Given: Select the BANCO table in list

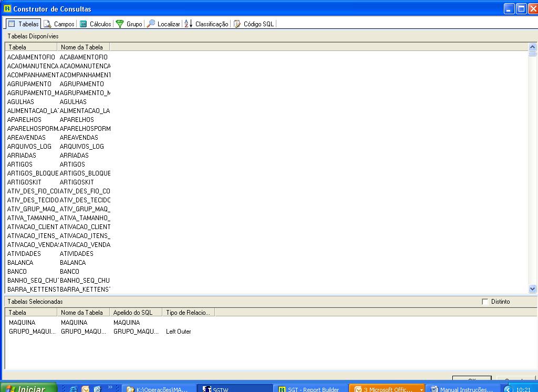Looking at the screenshot, I should [17, 272].
